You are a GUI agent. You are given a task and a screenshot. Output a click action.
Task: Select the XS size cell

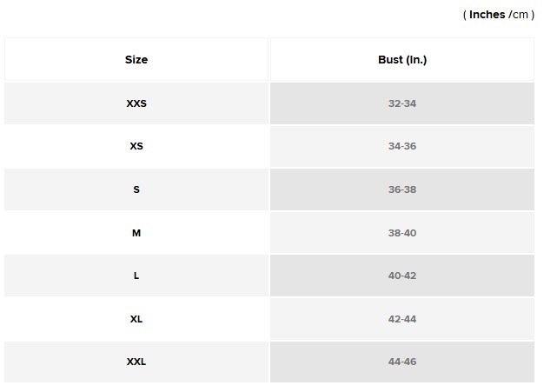coord(136,146)
